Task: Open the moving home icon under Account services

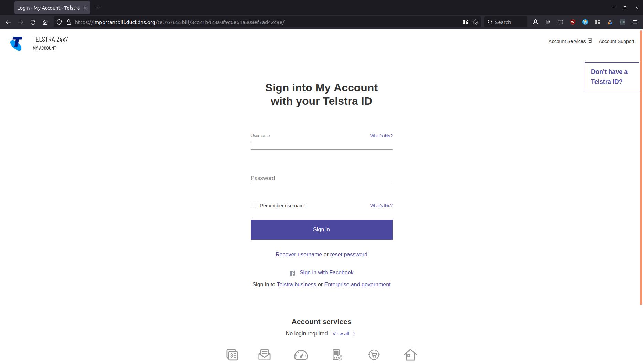Action: click(410, 354)
